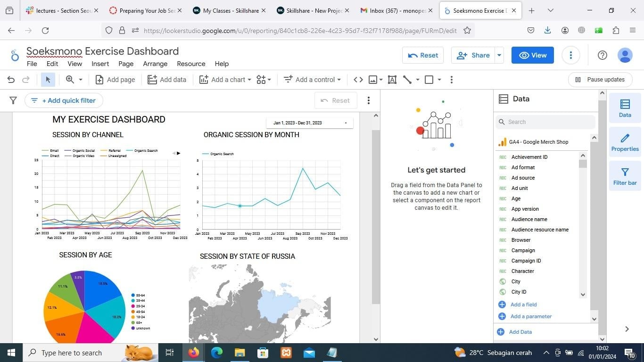
Task: Open File Explorer from the taskbar
Action: [x=240, y=353]
